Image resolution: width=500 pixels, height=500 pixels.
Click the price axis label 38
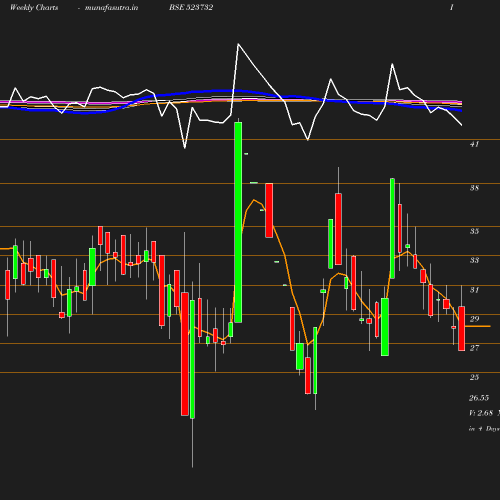point(474,188)
